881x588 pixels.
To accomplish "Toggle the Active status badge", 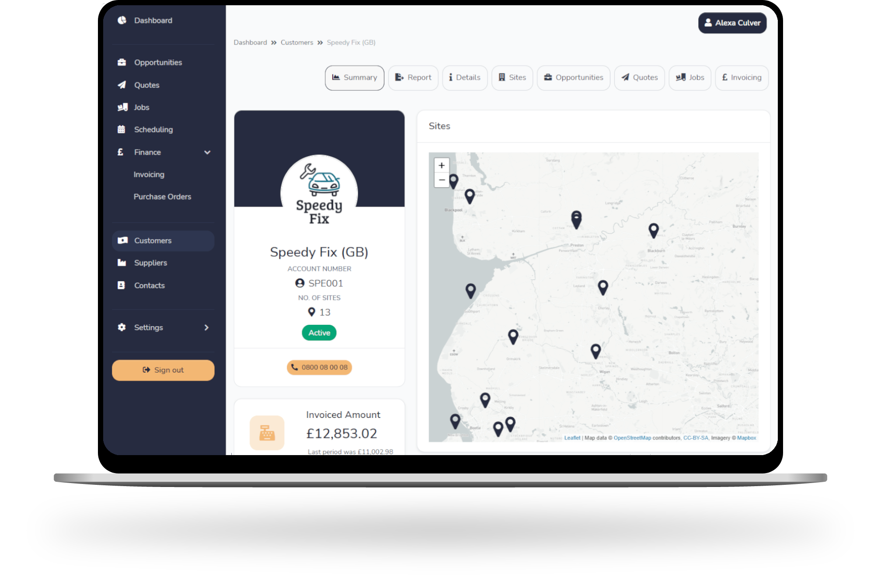I will pyautogui.click(x=320, y=333).
